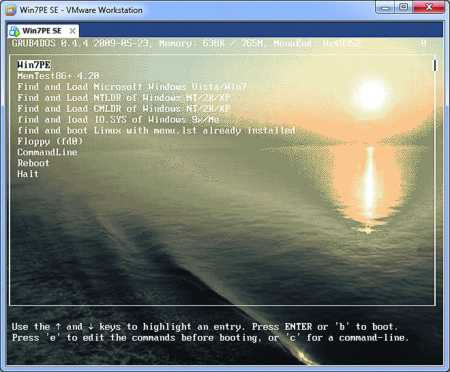Minimize the VMware Workstation window

pos(385,7)
